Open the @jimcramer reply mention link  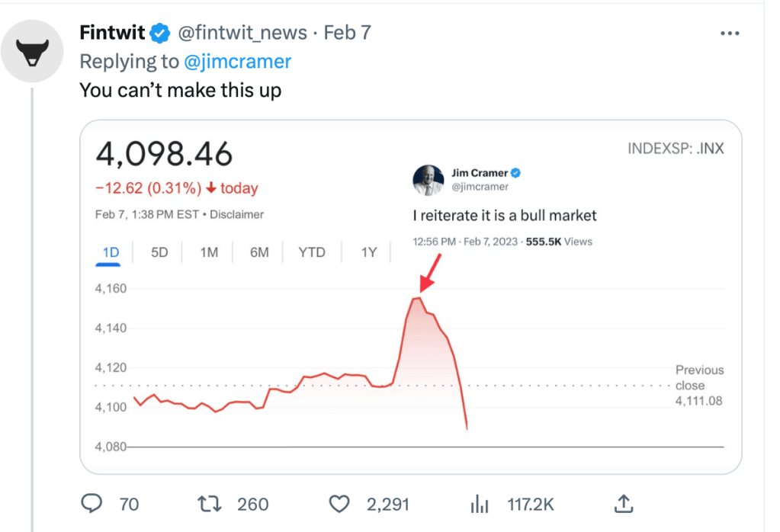[236, 62]
